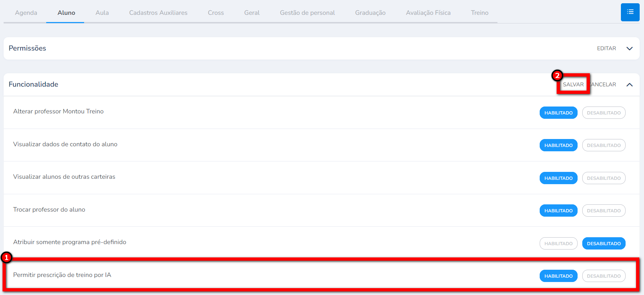Click CANCELAR in the Funcionalidade header
This screenshot has width=644, height=295.
click(603, 84)
